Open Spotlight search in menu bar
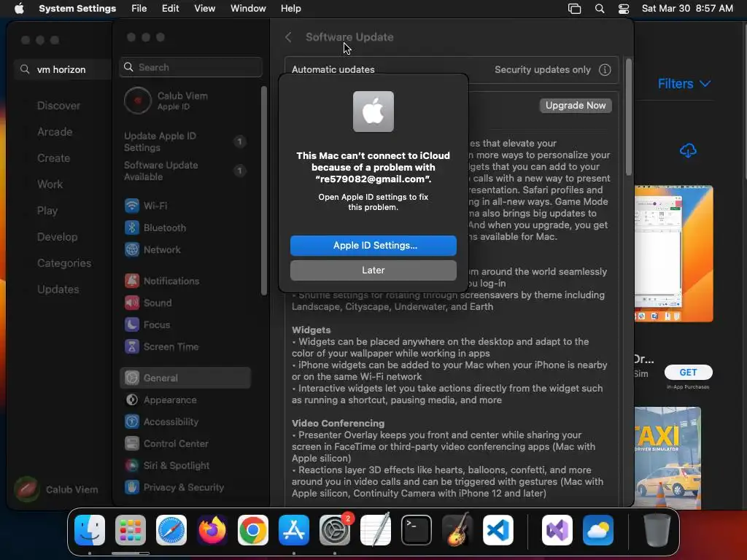The width and height of the screenshot is (747, 560). (x=600, y=9)
